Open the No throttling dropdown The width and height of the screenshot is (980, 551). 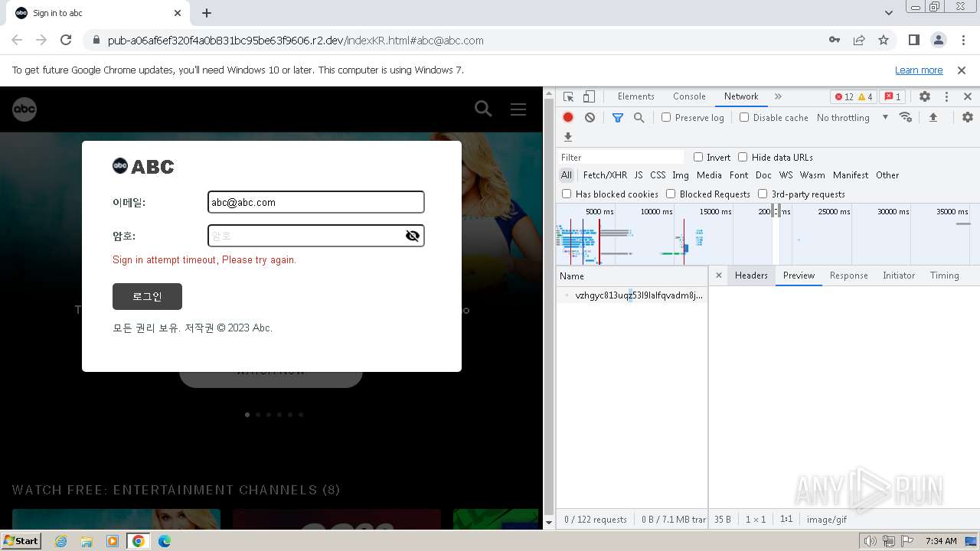[852, 117]
